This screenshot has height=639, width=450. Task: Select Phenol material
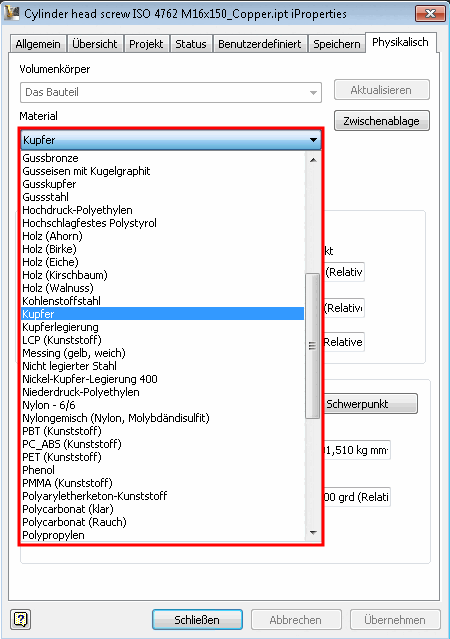[163, 470]
